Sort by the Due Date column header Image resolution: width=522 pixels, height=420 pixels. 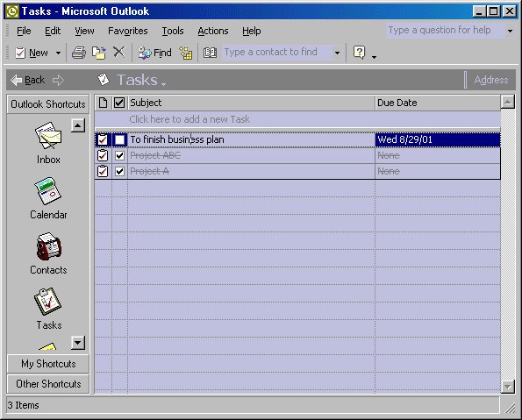coord(438,103)
